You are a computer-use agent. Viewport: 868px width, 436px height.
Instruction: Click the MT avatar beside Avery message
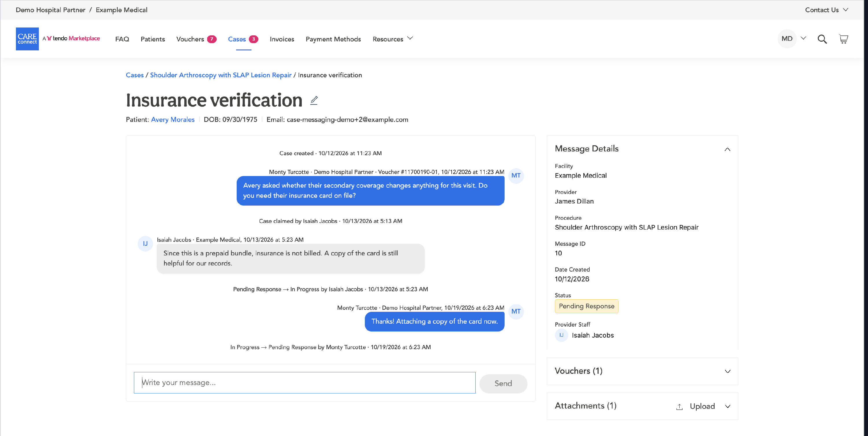(516, 176)
